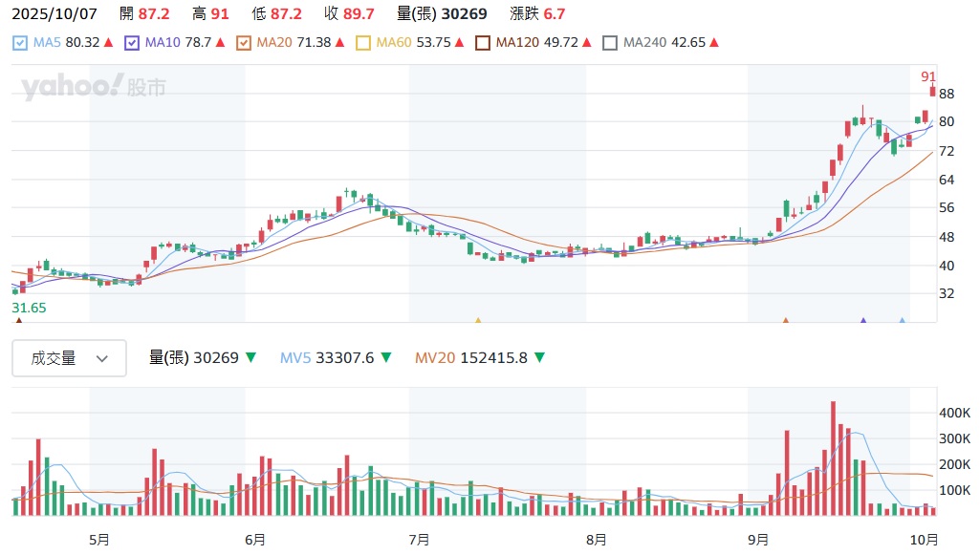980x555 pixels.
Task: Click the yellow triangle marker near 7月
Action: click(478, 322)
